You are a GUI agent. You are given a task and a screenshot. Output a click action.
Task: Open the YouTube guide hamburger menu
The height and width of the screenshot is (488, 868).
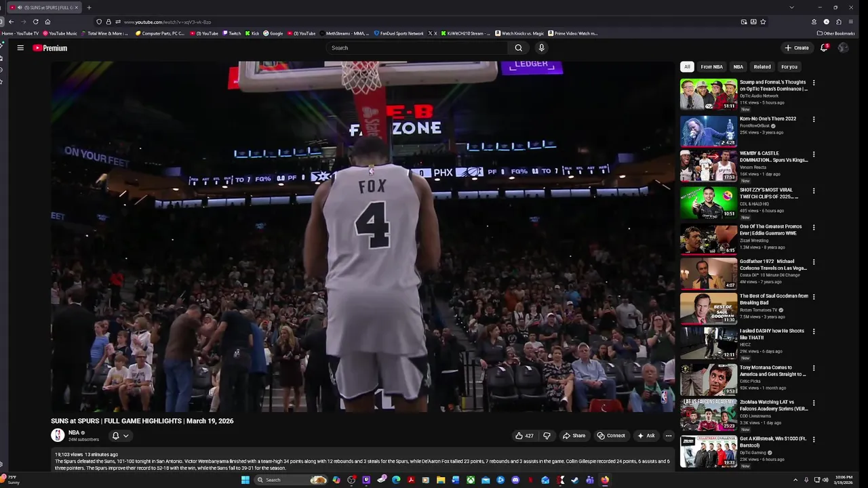point(20,48)
